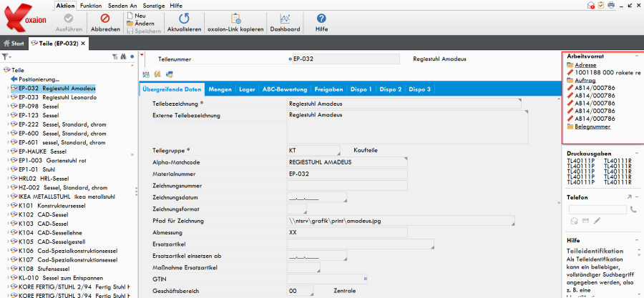Open the Dashboard chart icon
Viewport: 644px width, 298px height.
pyautogui.click(x=285, y=18)
